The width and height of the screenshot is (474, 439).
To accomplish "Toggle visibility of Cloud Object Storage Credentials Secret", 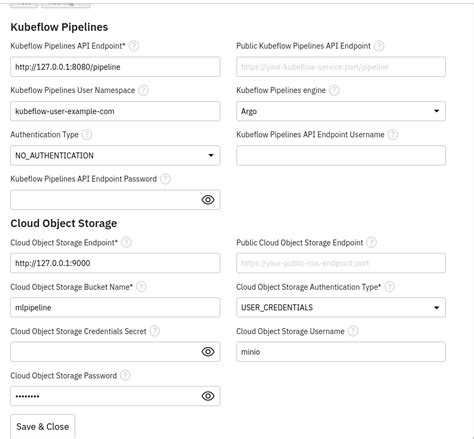I will pyautogui.click(x=208, y=352).
